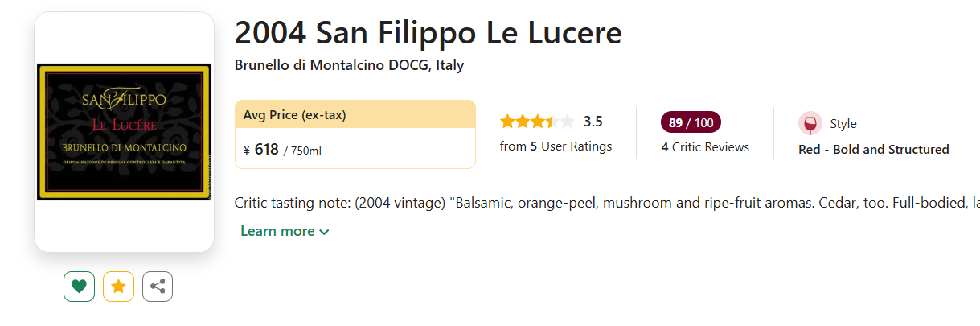Click the critic tasting note text
Viewport: 980px width, 326px height.
click(x=595, y=203)
